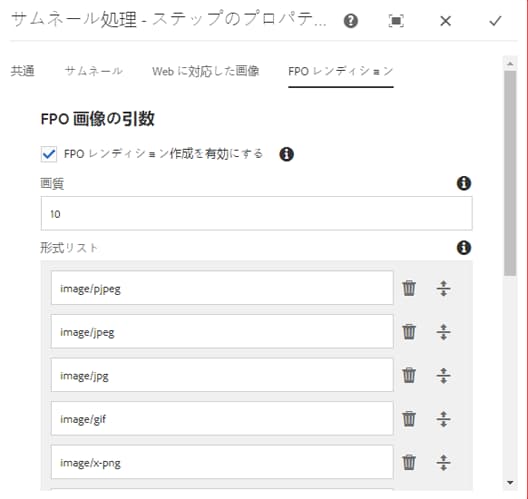Click the 画質 input field showing 10
Viewport: 528px width, 499px height.
(x=256, y=214)
